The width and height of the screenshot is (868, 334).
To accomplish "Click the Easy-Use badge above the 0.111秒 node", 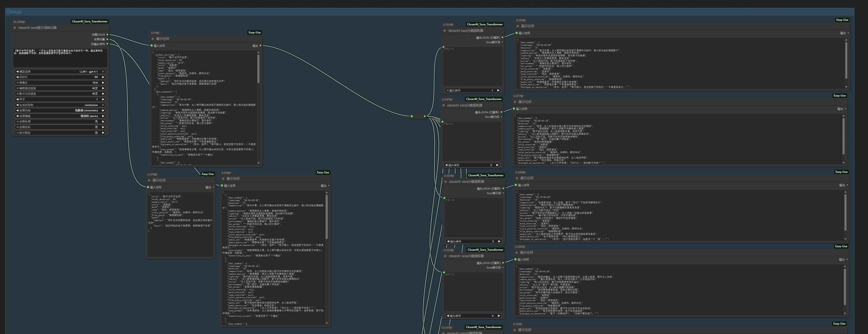I will tap(254, 32).
